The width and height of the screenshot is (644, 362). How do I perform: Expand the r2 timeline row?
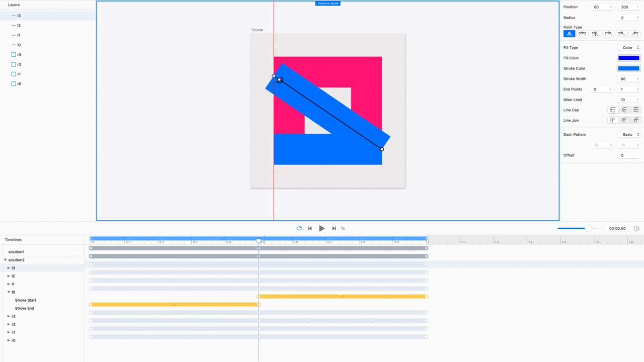(x=9, y=324)
